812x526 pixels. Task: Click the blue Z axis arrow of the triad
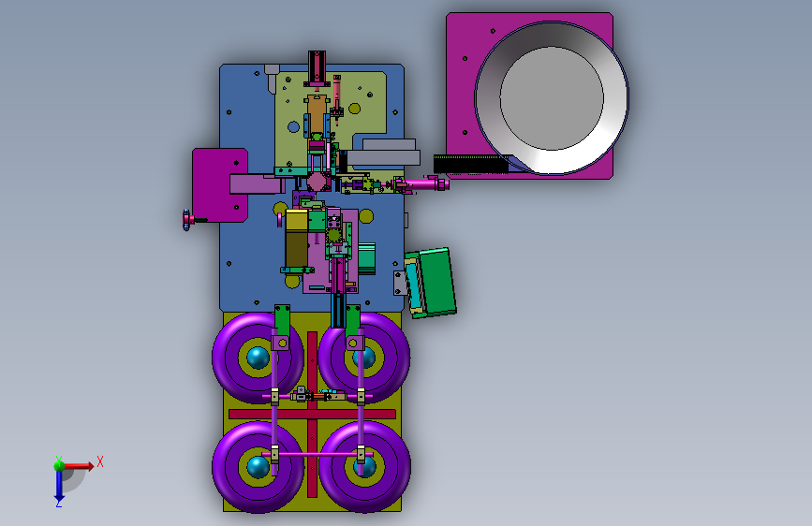59,486
